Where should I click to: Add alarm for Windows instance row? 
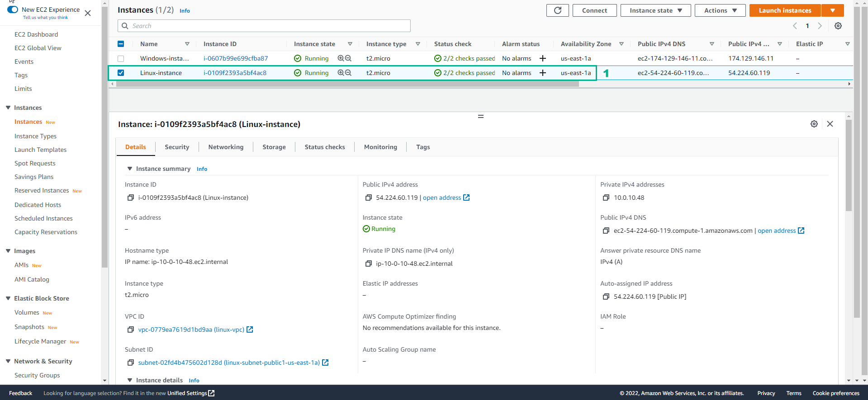543,58
